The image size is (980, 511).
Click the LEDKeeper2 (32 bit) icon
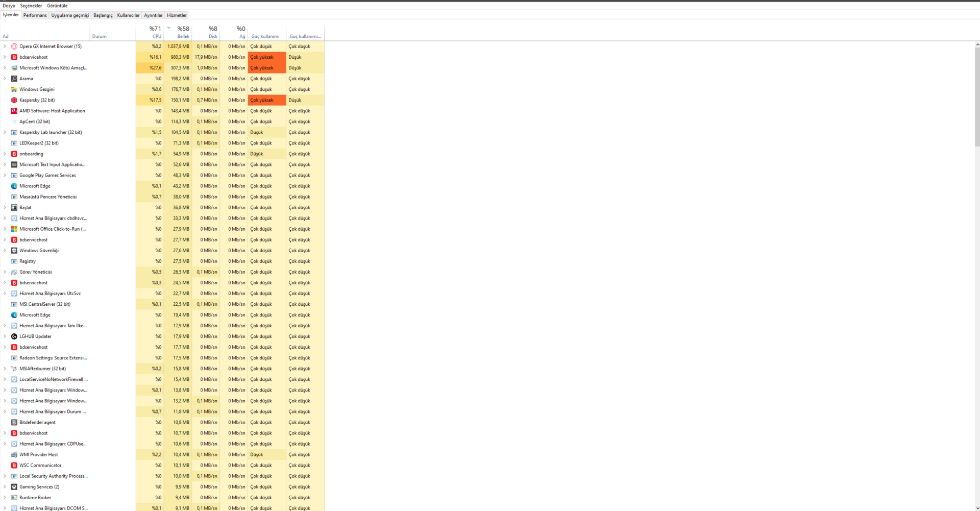(14, 143)
